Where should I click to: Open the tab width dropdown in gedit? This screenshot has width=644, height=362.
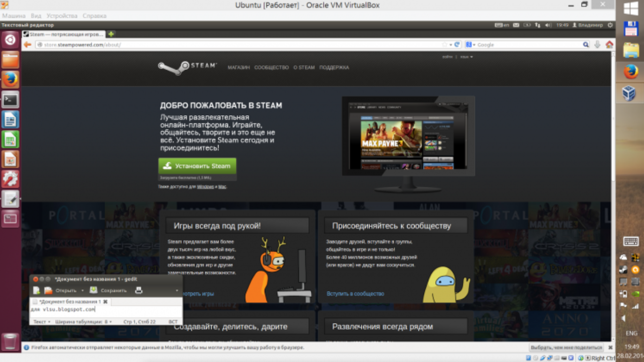(83, 322)
